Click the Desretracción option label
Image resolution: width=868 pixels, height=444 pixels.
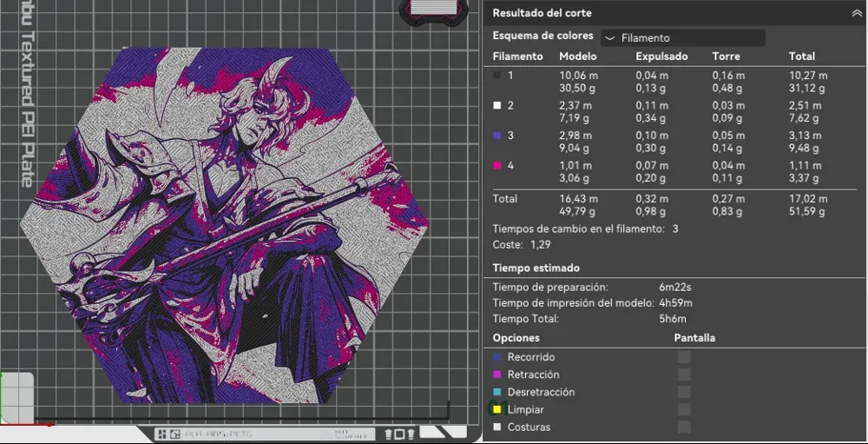coord(541,393)
